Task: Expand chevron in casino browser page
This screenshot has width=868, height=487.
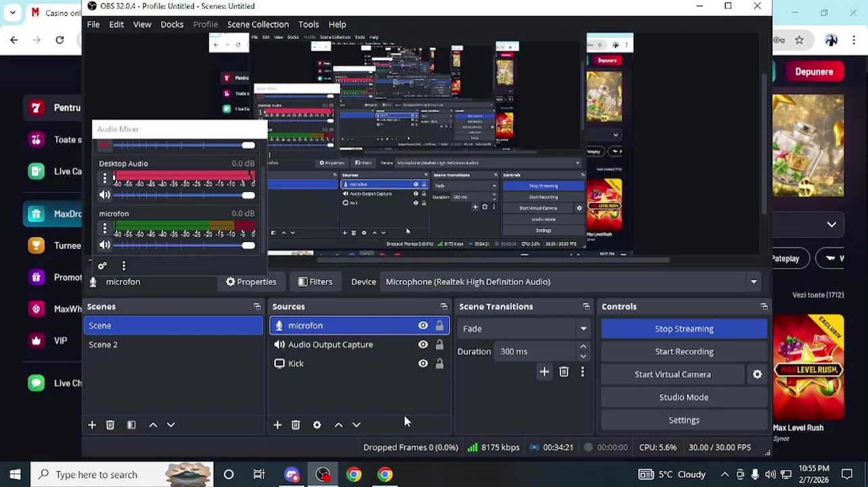Action: point(831,224)
